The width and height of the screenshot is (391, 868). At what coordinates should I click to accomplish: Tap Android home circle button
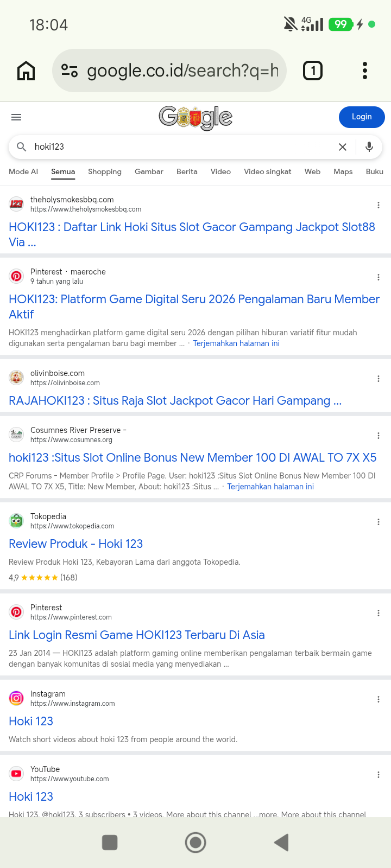tap(195, 843)
